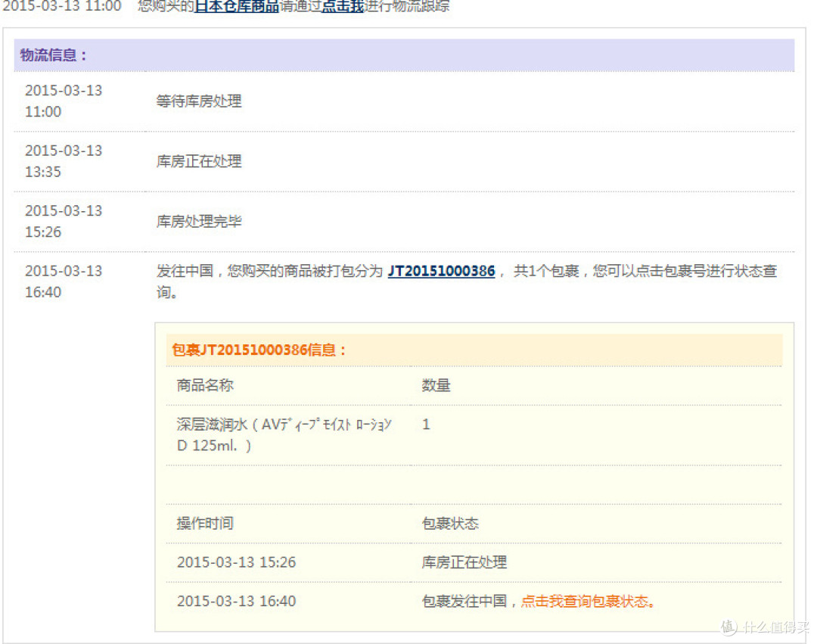817x644 pixels.
Task: Select package time 2015-03-13 15:26
Action: [237, 562]
